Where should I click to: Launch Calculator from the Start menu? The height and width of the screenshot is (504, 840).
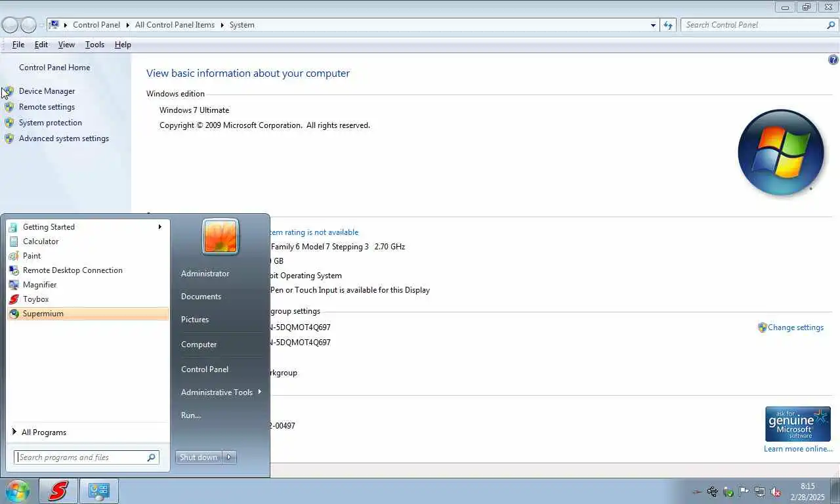[87, 241]
